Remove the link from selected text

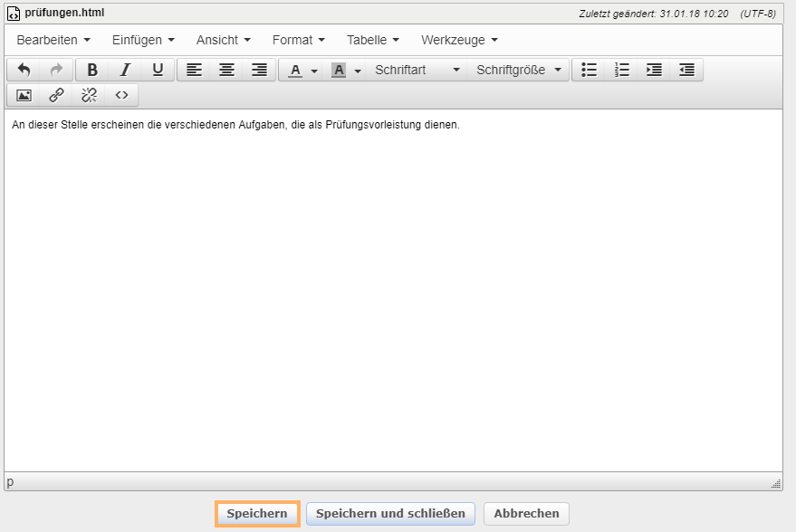(x=88, y=94)
